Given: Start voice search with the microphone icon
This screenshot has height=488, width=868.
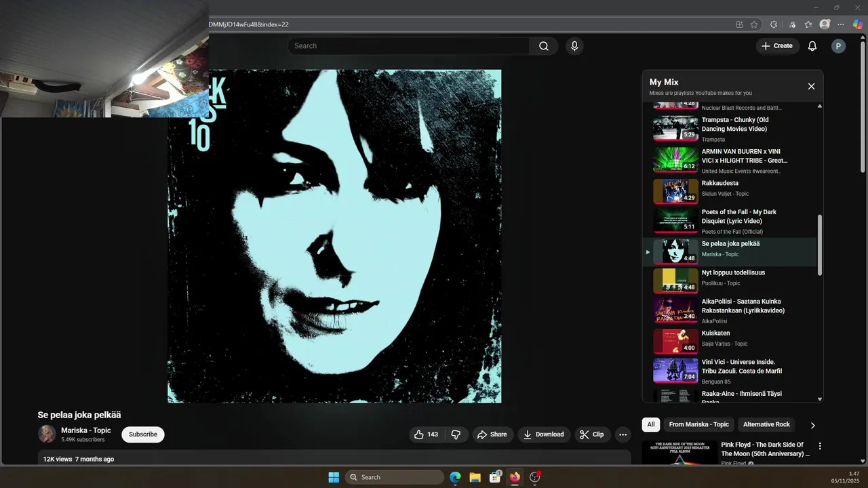Looking at the screenshot, I should tap(574, 46).
